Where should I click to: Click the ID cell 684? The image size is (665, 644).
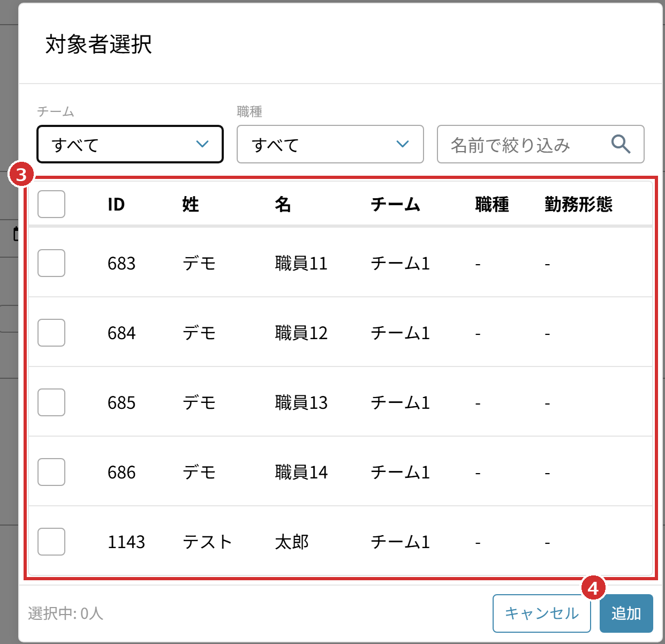(x=122, y=333)
